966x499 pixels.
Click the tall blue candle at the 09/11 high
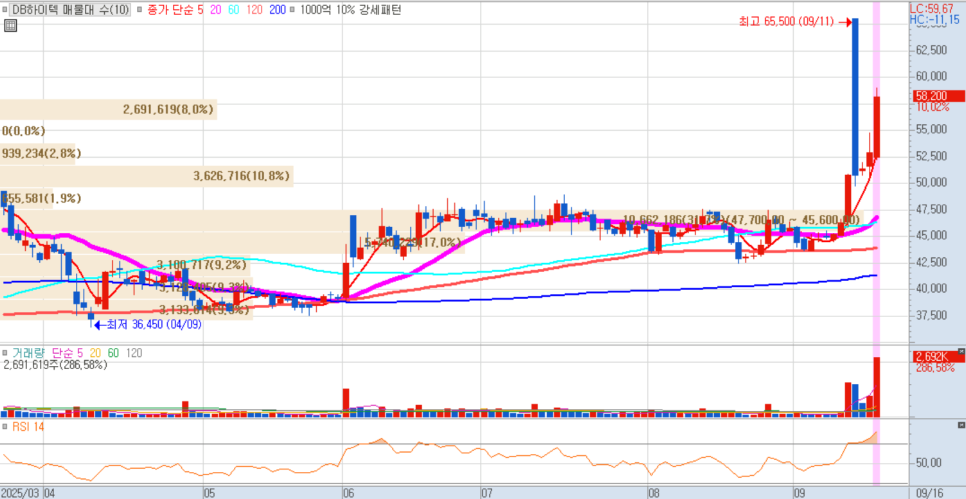855,97
